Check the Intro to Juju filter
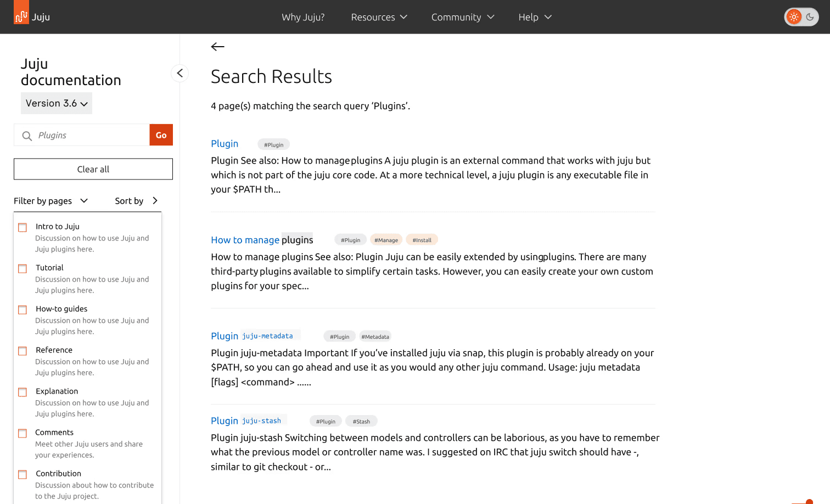This screenshot has height=504, width=830. click(23, 227)
